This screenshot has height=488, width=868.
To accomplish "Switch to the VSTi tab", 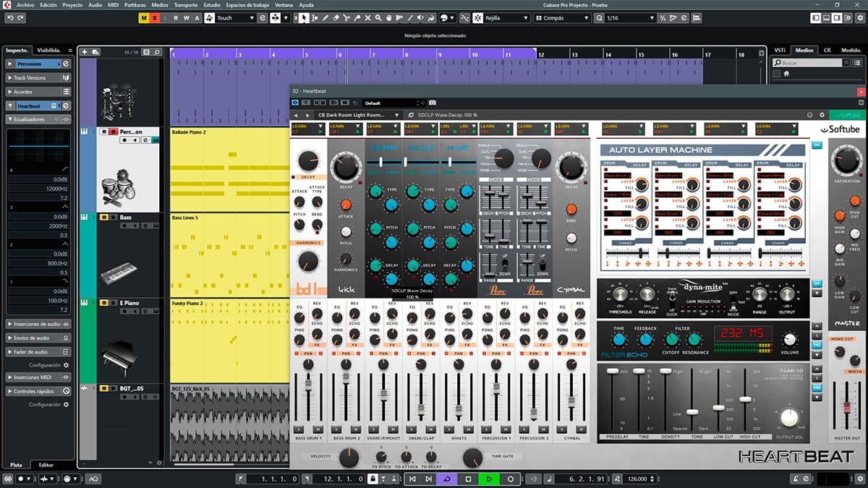I will 780,50.
